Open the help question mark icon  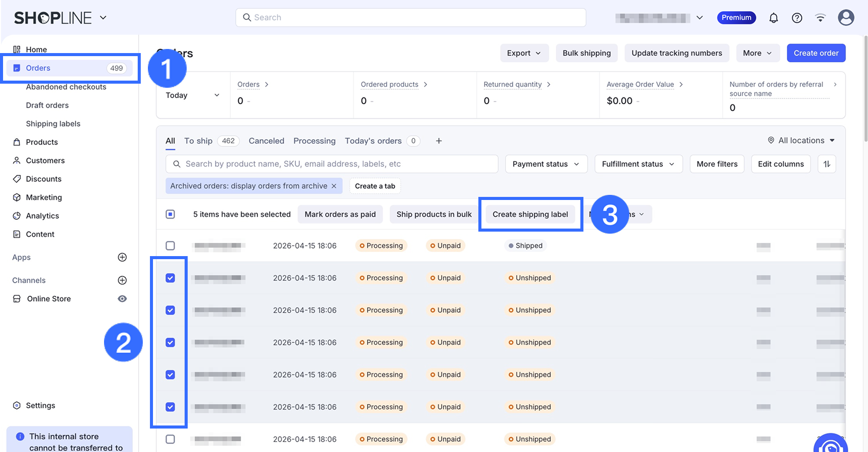(x=797, y=18)
